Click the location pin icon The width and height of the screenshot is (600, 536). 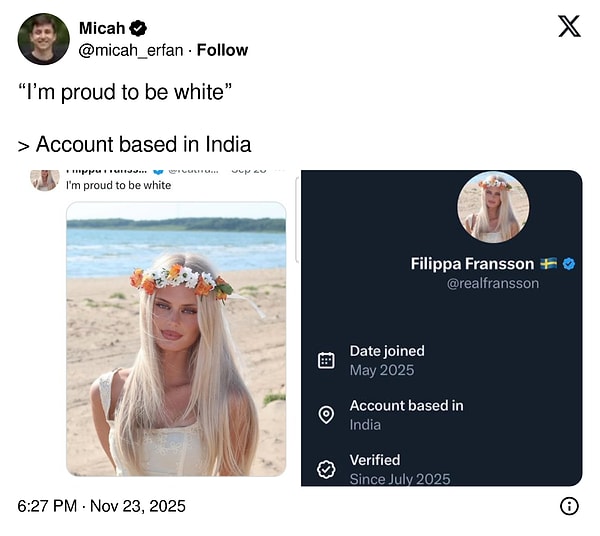click(x=326, y=415)
